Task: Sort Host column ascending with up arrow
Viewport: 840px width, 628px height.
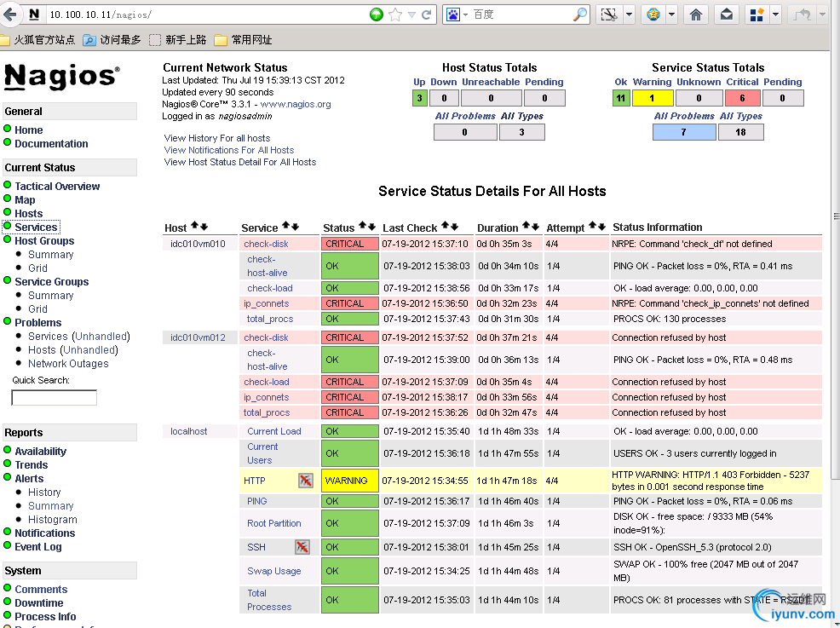Action: click(x=195, y=226)
